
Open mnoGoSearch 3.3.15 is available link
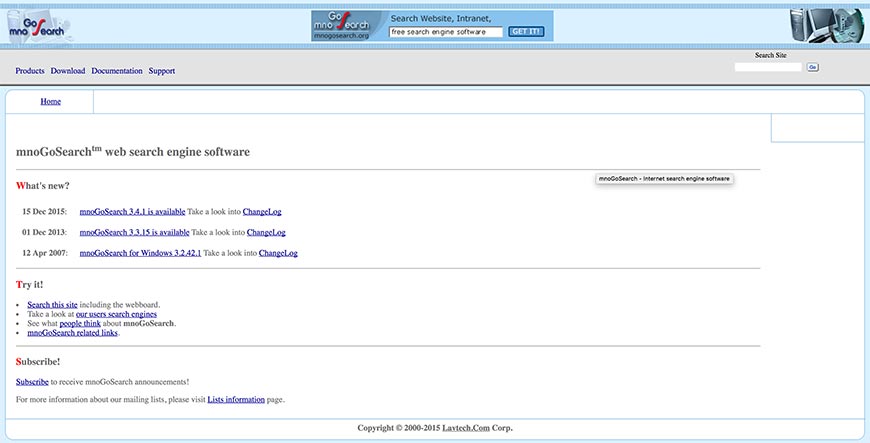(x=134, y=232)
